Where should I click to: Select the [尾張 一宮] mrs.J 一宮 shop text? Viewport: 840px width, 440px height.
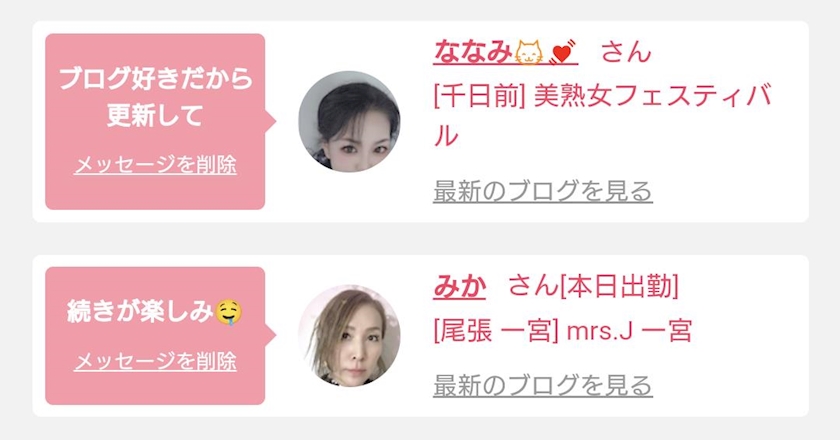point(562,331)
